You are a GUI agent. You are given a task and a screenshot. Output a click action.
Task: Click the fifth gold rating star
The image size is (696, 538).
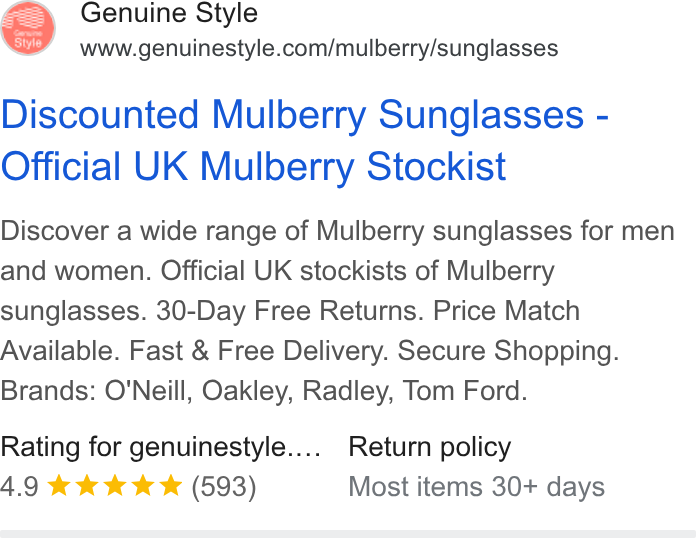pyautogui.click(x=171, y=485)
